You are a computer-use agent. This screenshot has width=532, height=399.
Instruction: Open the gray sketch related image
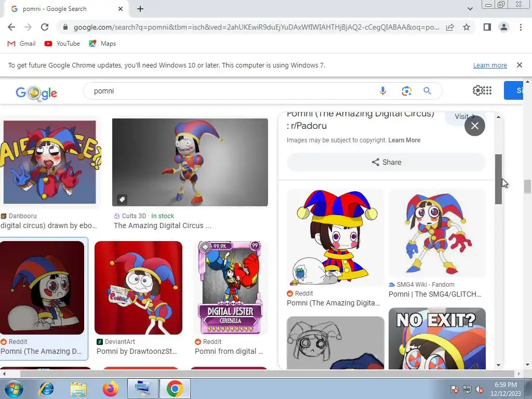click(336, 343)
